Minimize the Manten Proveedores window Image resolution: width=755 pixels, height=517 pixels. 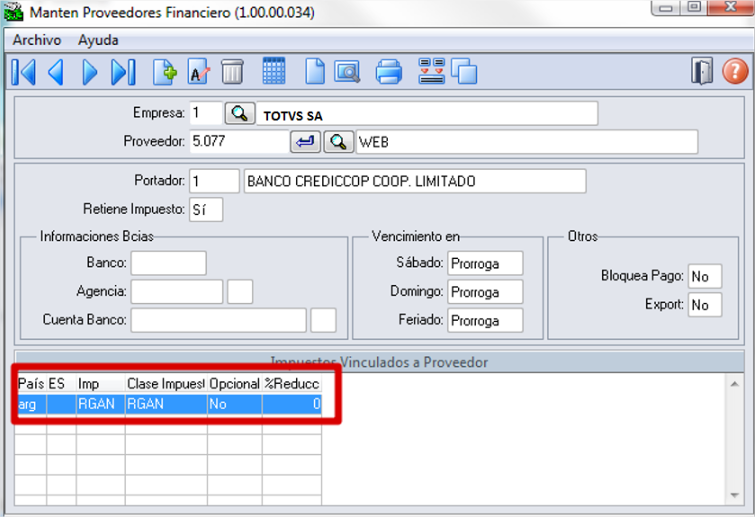pyautogui.click(x=666, y=8)
